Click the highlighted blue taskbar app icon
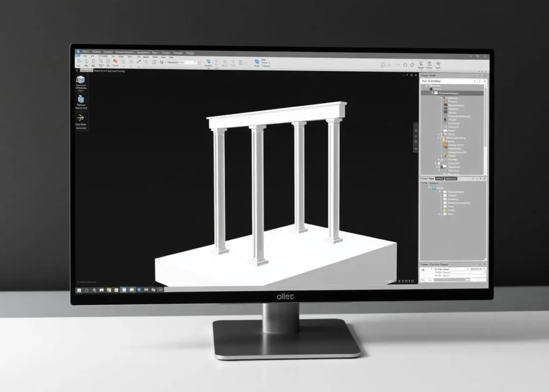This screenshot has width=549, height=392. coord(124,290)
